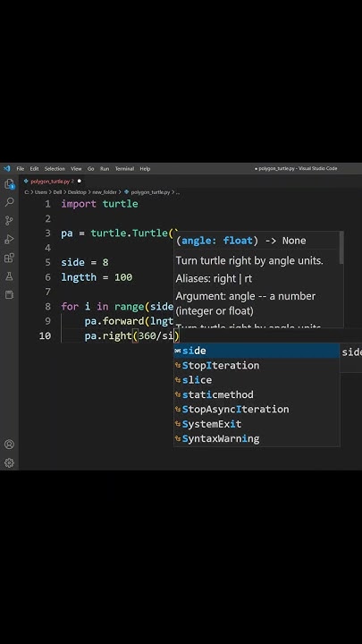Click the VS Code logo icon
The height and width of the screenshot is (644, 362).
coord(6,168)
